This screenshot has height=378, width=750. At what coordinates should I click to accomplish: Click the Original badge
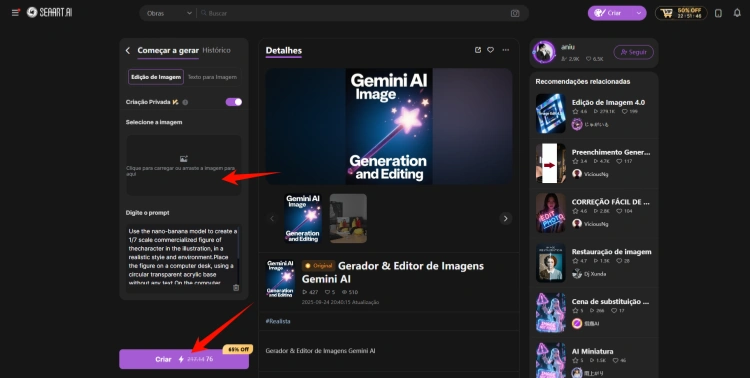click(x=319, y=266)
